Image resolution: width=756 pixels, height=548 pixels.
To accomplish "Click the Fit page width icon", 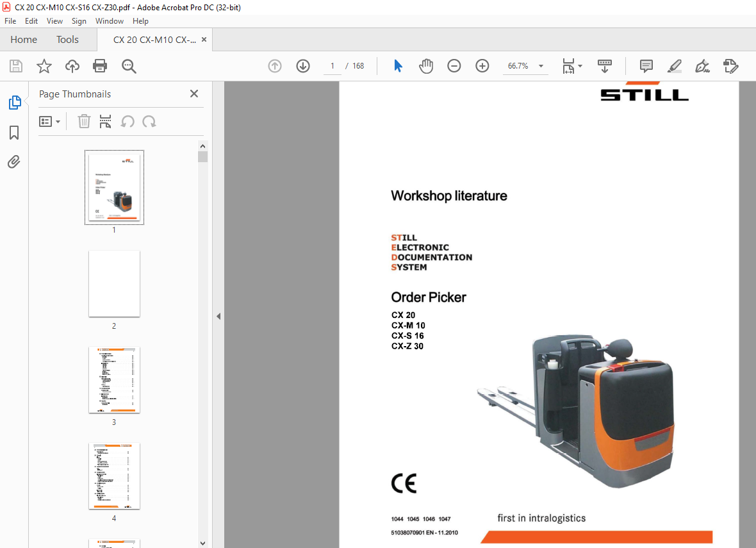I will tap(568, 66).
